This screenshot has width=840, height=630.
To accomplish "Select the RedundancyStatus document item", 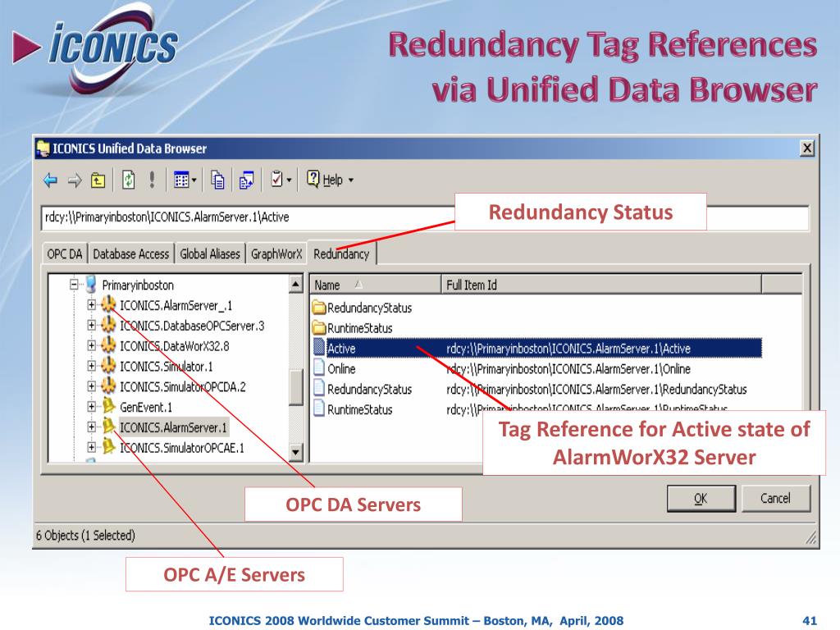I will pos(369,390).
